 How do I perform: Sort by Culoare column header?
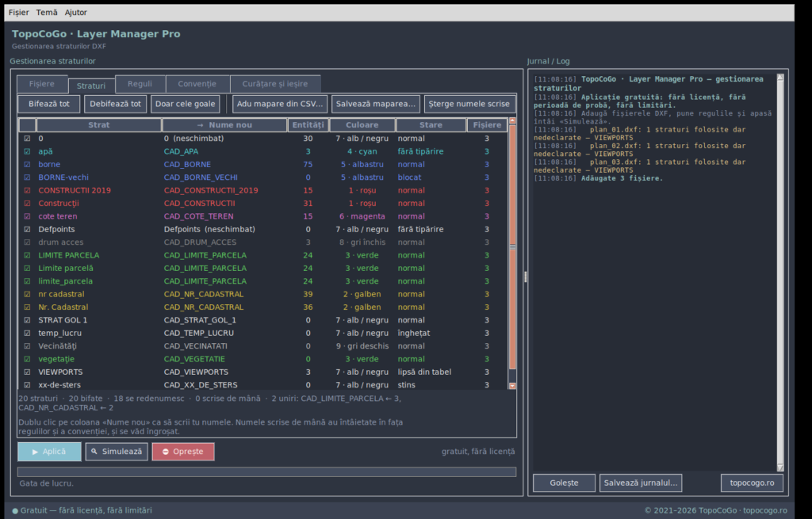point(362,125)
